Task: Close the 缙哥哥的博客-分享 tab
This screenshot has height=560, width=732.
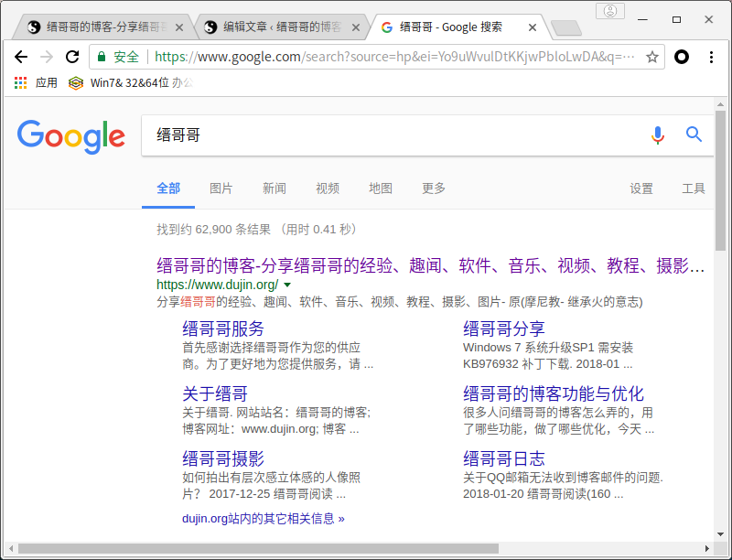Action: tap(179, 27)
